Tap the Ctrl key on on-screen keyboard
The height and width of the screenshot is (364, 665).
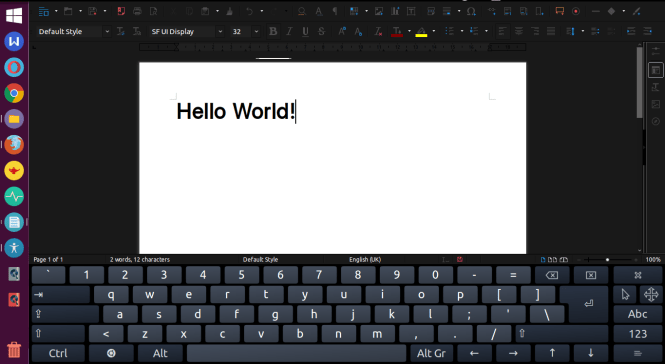click(58, 353)
